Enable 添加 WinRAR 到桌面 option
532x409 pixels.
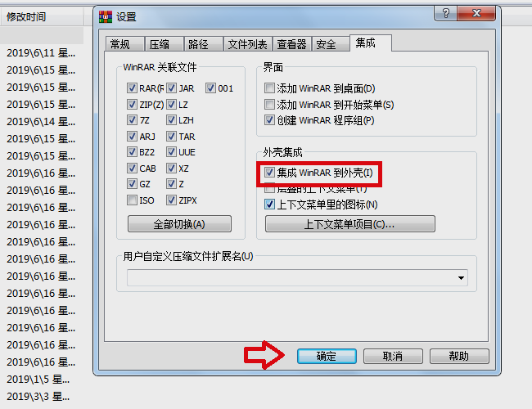269,88
